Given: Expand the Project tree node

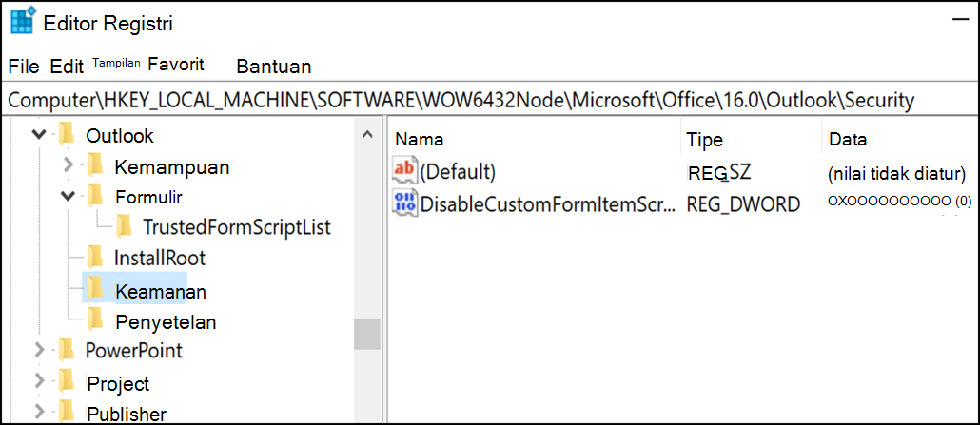Looking at the screenshot, I should click(39, 379).
